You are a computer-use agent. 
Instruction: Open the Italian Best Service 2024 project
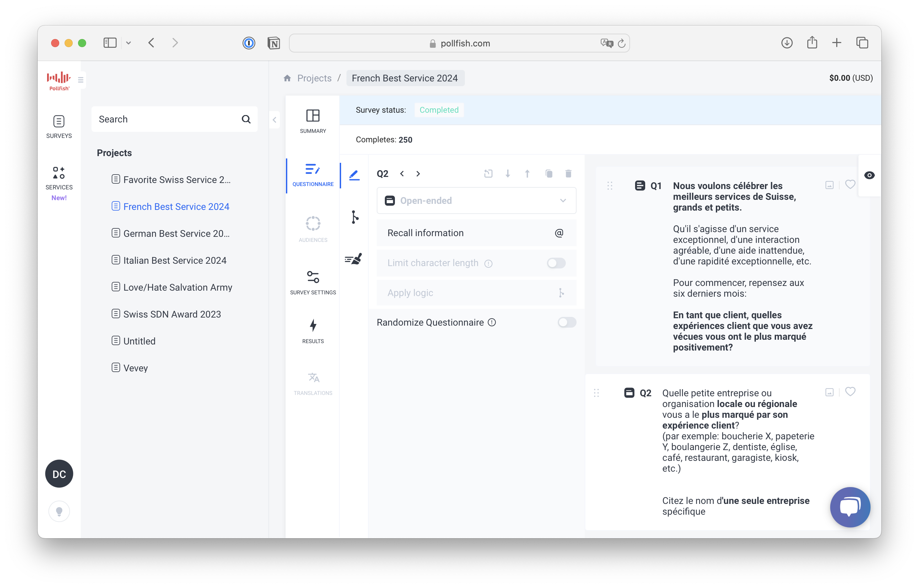pyautogui.click(x=175, y=260)
